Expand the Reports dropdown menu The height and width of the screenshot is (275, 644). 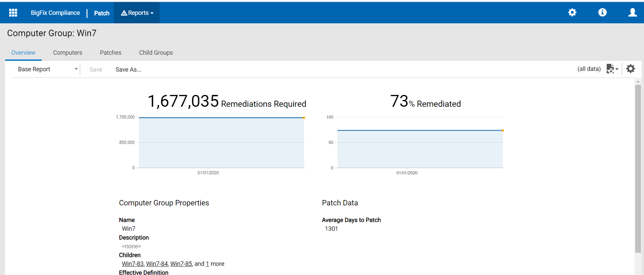[x=137, y=13]
